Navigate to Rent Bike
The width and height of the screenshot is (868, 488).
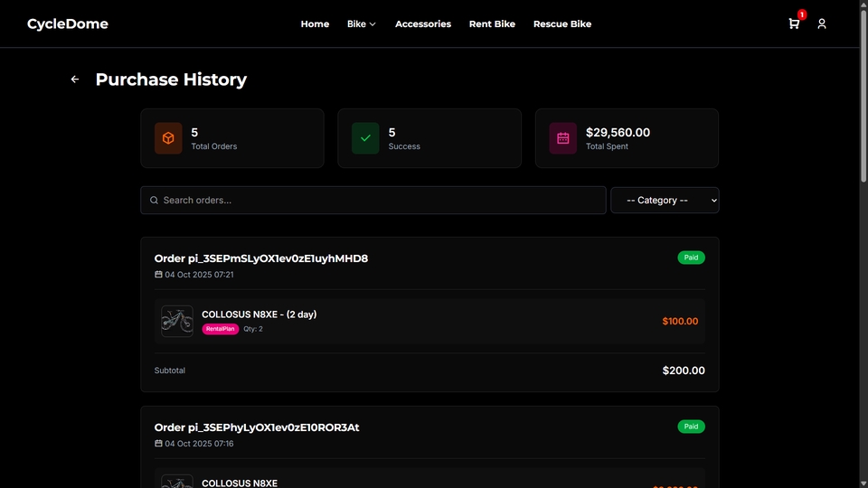(x=492, y=24)
